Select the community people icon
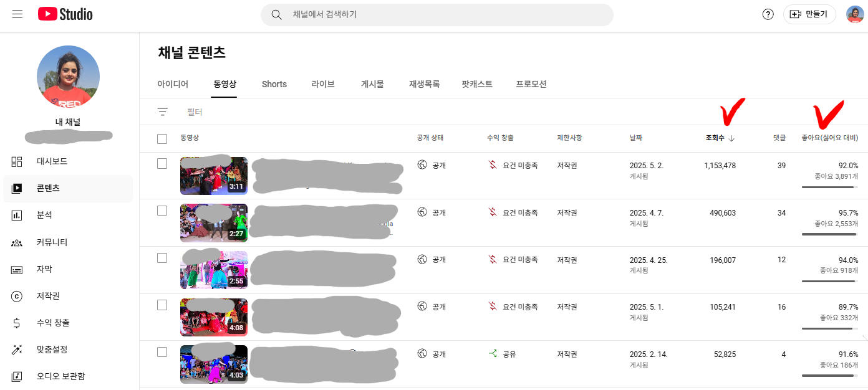The image size is (868, 390). click(17, 242)
